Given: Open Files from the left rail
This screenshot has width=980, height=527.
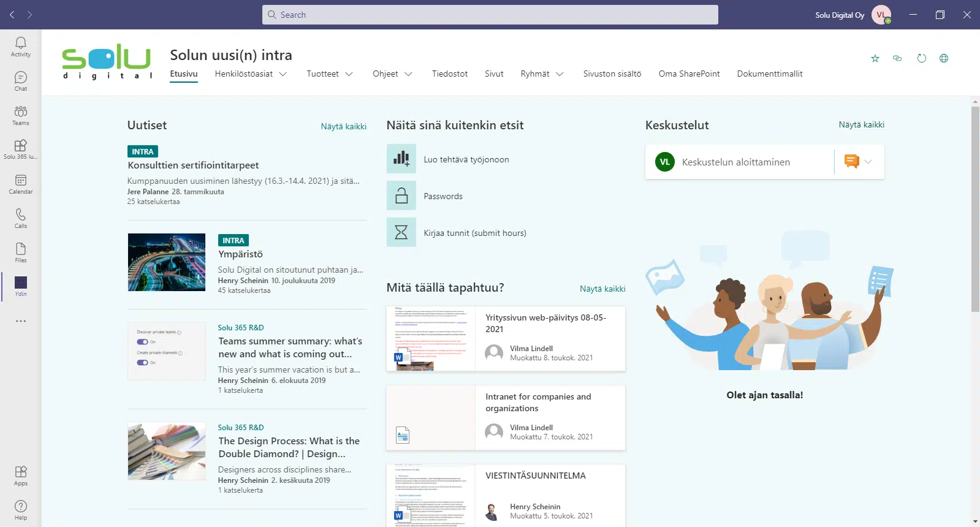Looking at the screenshot, I should click(x=21, y=252).
